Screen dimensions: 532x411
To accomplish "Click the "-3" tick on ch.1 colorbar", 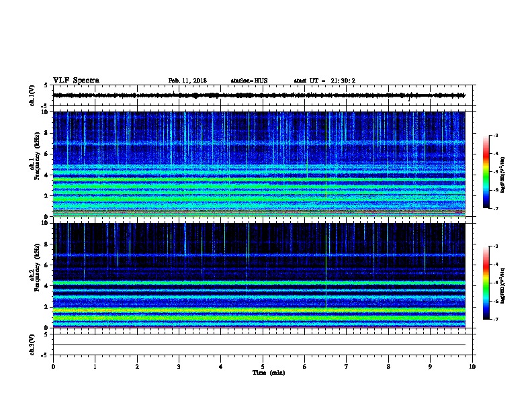I will click(x=495, y=135).
